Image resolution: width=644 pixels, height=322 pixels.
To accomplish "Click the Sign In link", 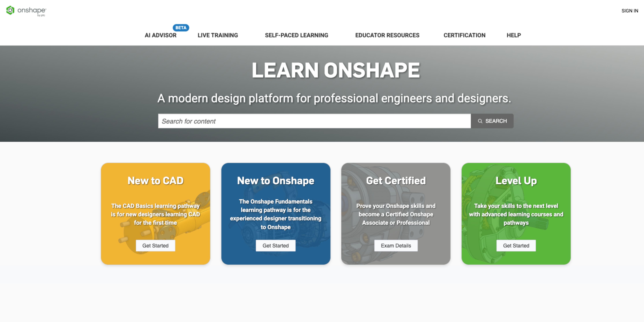I will click(630, 11).
